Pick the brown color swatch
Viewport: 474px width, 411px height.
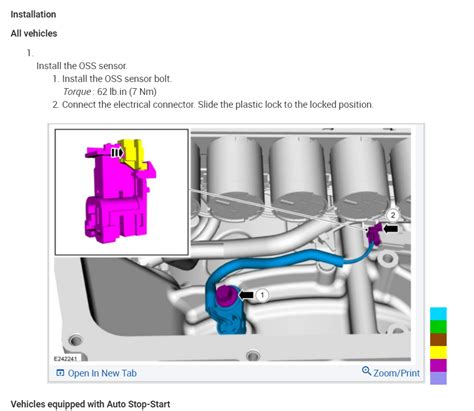coord(438,340)
